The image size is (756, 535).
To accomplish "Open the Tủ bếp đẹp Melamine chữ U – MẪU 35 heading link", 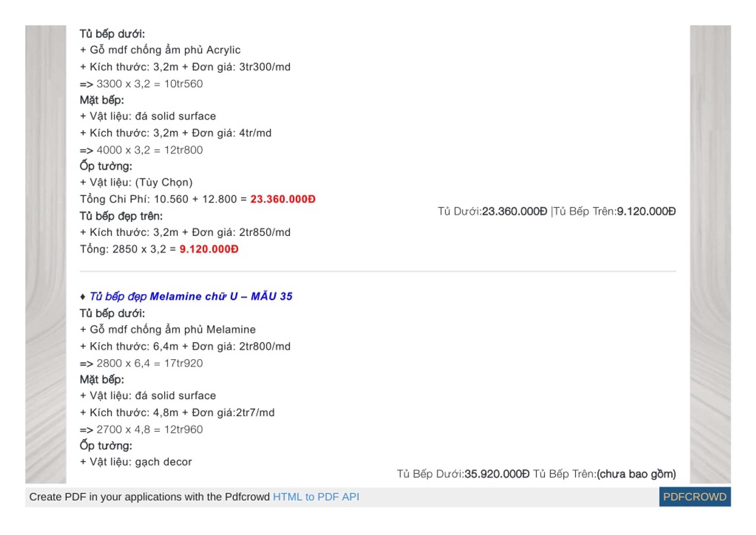I will coord(191,296).
